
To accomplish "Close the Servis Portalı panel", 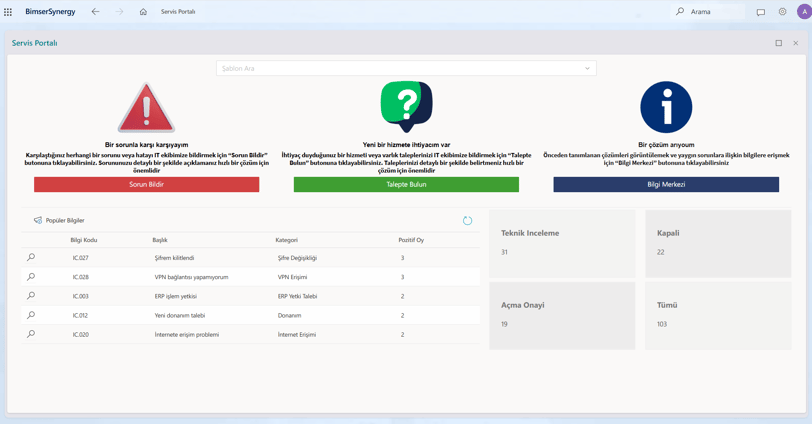I will (x=796, y=43).
